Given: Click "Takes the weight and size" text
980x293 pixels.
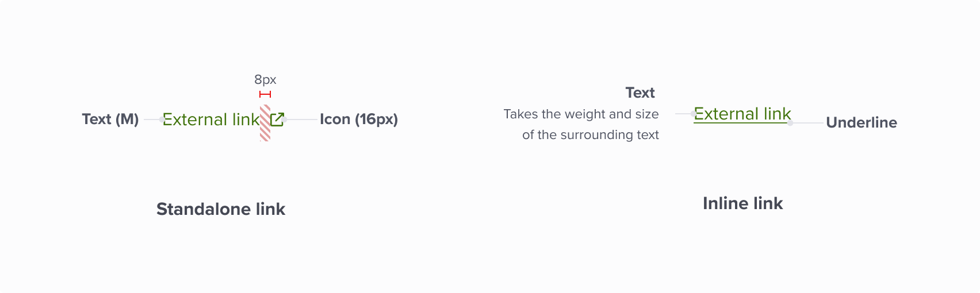Looking at the screenshot, I should coord(581,114).
